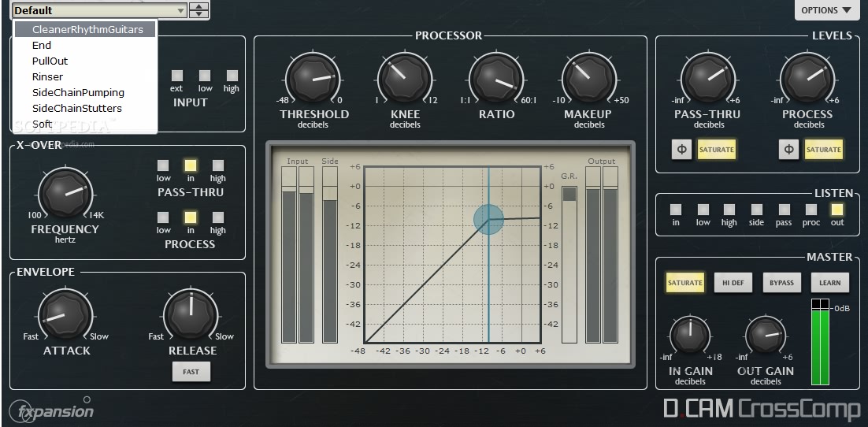Click the preset up/down stepper arrows
Image resolution: width=868 pixels, height=427 pixels.
point(198,10)
